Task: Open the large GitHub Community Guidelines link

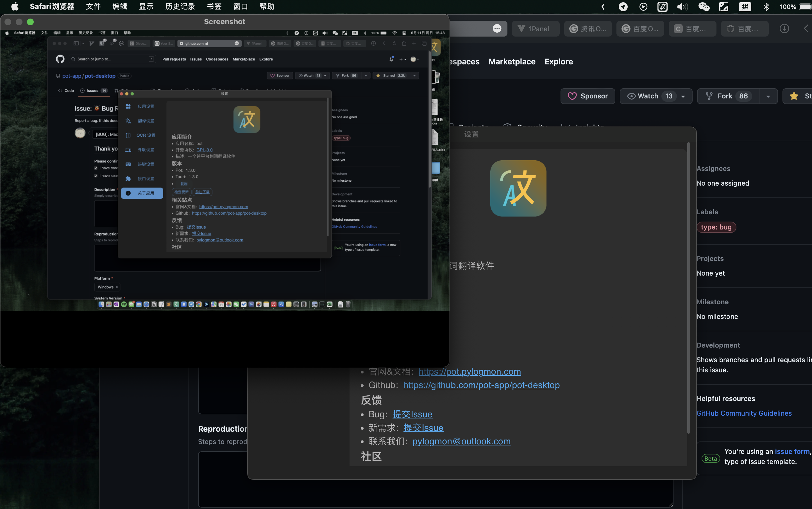Action: click(x=744, y=413)
